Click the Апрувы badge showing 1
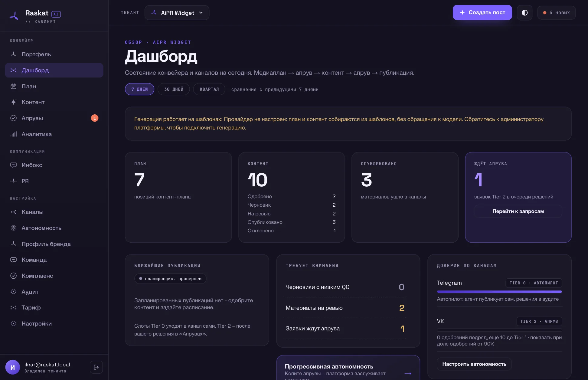588x380 pixels. (95, 118)
